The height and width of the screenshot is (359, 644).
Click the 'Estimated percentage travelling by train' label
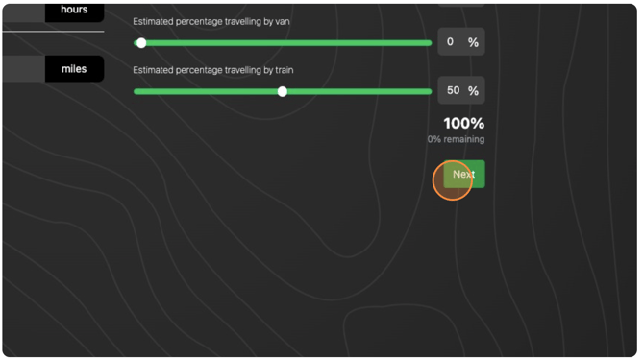212,70
